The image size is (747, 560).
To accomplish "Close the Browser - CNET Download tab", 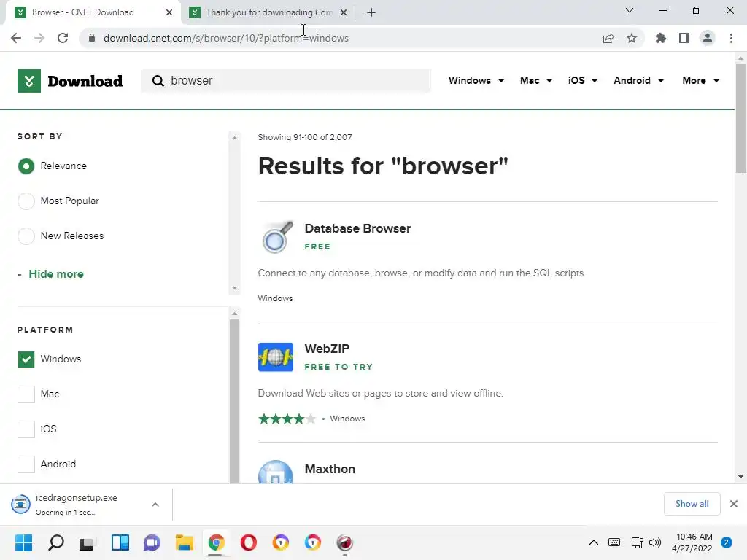I will 169,12.
